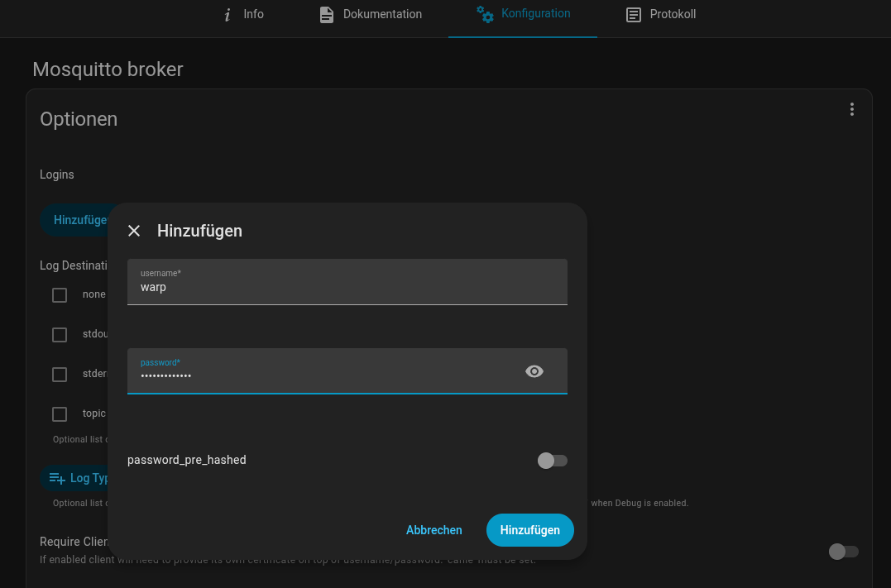Click the 'password_pre_hashed' label text

[186, 460]
